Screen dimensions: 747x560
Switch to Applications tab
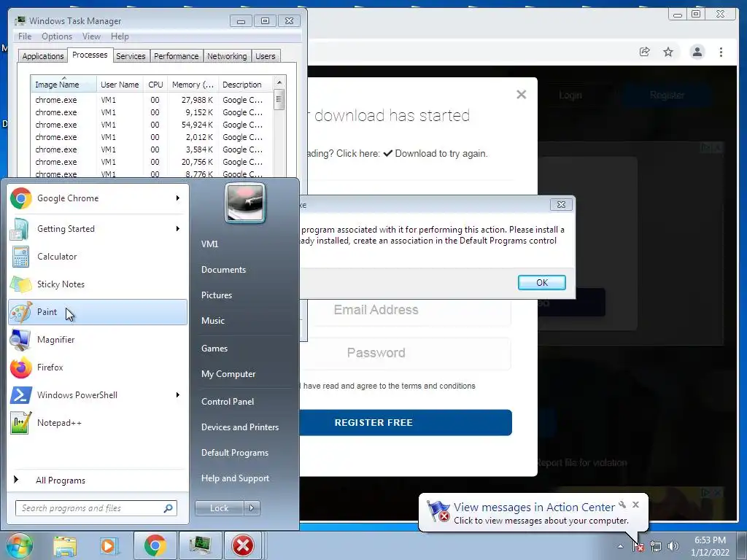click(43, 55)
